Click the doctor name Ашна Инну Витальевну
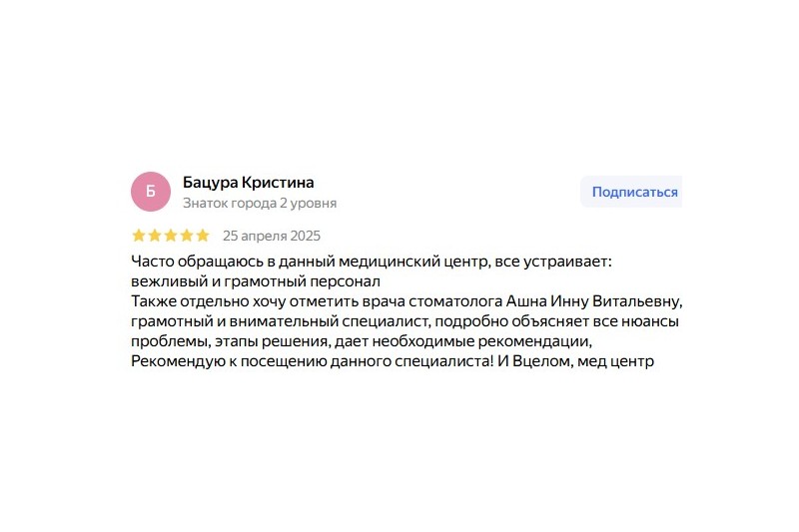 pyautogui.click(x=593, y=301)
